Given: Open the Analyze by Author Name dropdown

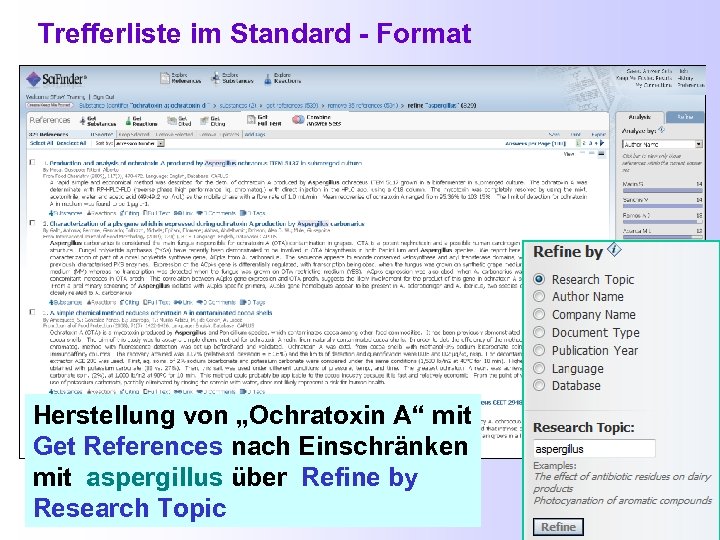Looking at the screenshot, I should coord(662,144).
